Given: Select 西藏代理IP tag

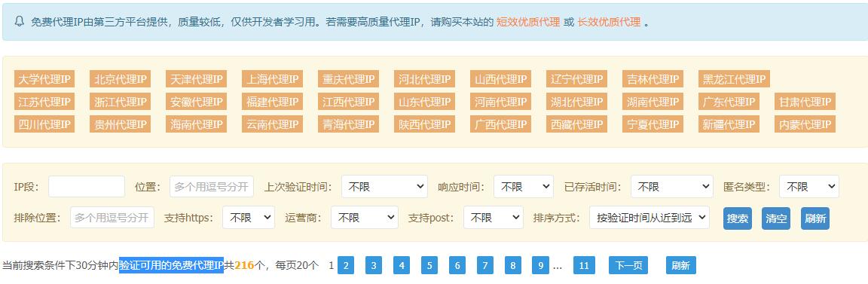Looking at the screenshot, I should (x=577, y=124).
